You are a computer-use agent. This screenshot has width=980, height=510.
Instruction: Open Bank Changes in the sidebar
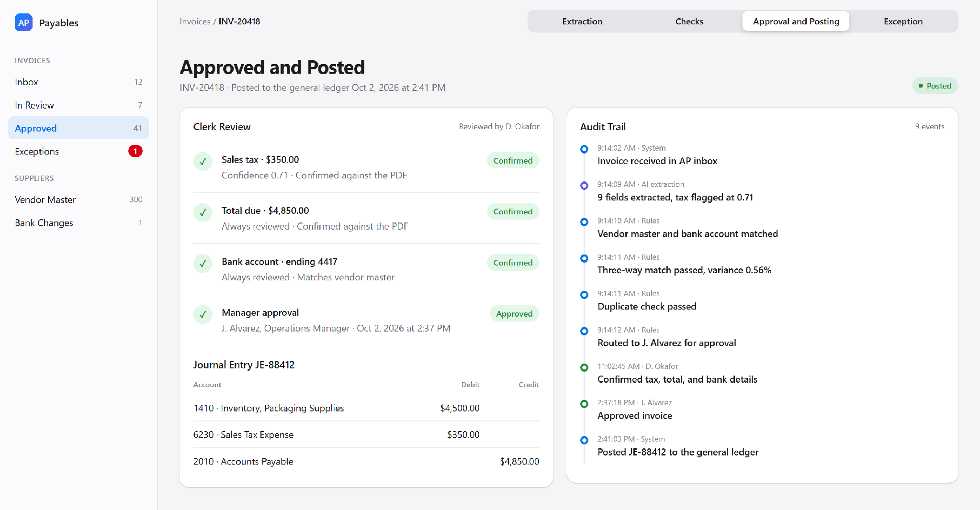pos(79,223)
